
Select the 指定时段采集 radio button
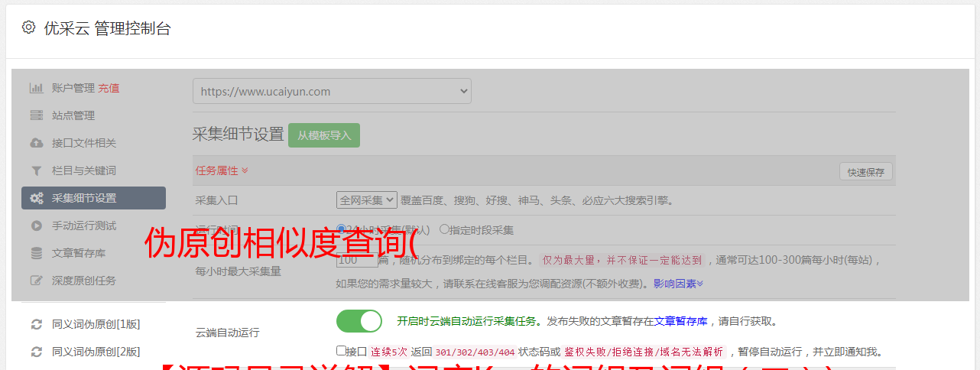[444, 229]
